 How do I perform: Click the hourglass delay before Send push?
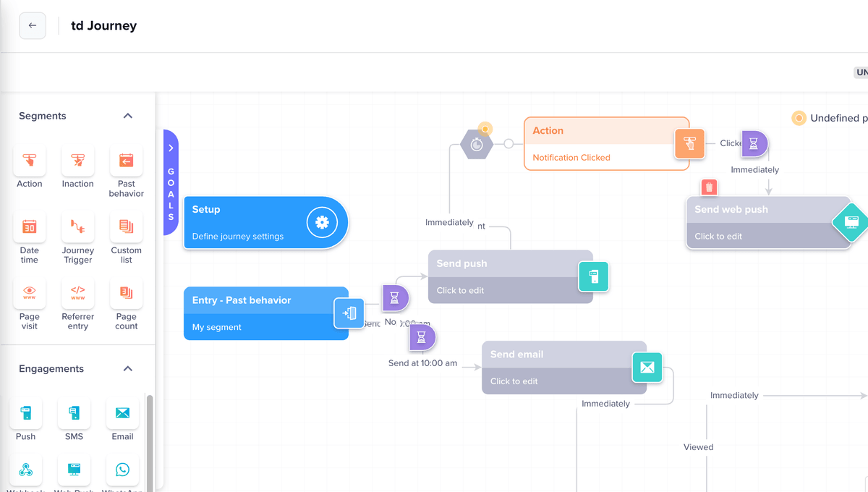[395, 297]
